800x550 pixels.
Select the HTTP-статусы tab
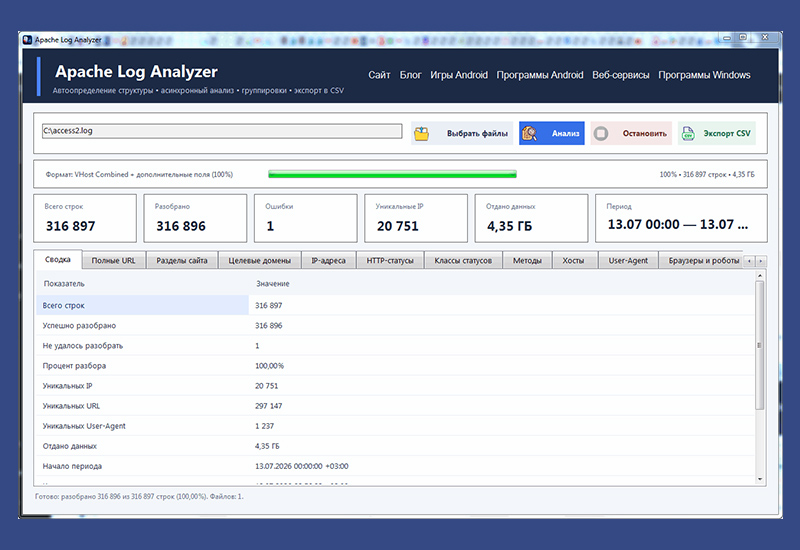(390, 260)
